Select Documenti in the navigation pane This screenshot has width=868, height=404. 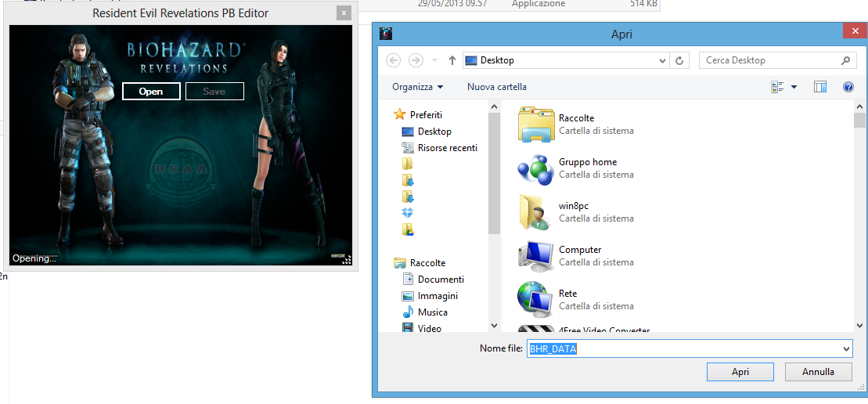pos(440,280)
